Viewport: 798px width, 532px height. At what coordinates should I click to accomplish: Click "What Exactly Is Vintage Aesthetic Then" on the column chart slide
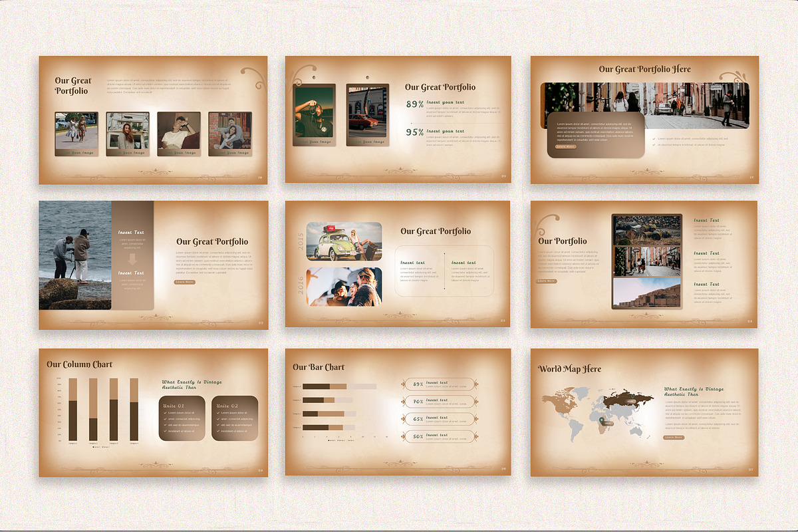point(192,384)
